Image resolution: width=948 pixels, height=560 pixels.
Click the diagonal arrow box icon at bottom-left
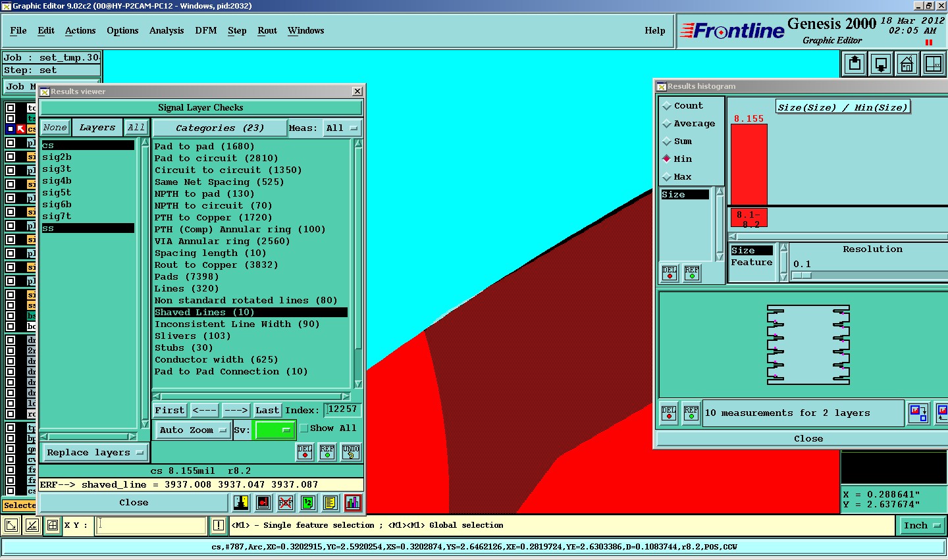point(11,525)
